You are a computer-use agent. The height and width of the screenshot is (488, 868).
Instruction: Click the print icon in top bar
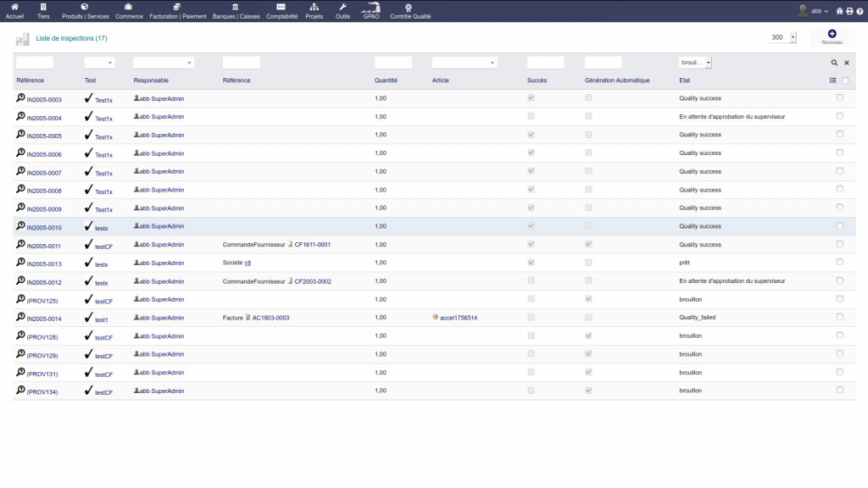(849, 11)
